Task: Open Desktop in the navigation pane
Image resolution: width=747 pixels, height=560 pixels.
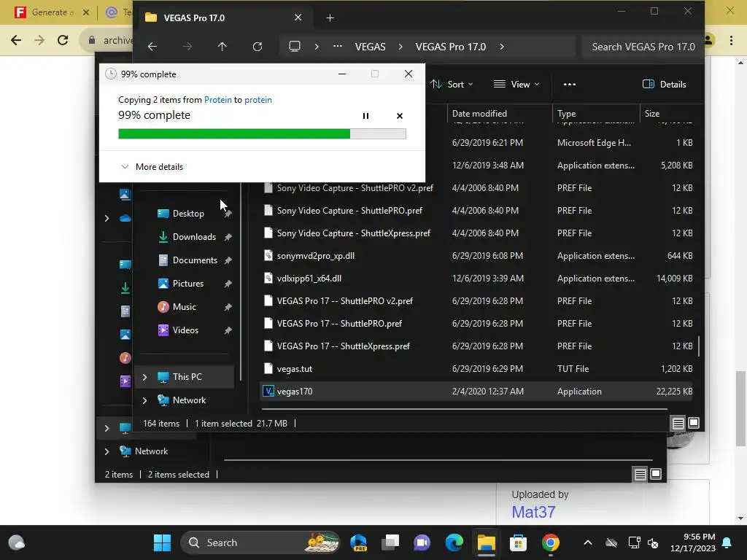Action: (x=187, y=214)
